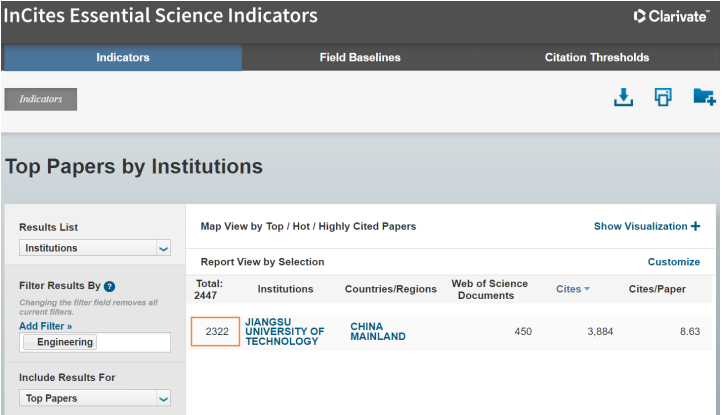Switch to the Citation Thresholds tab
This screenshot has height=415, width=723.
[x=597, y=58]
